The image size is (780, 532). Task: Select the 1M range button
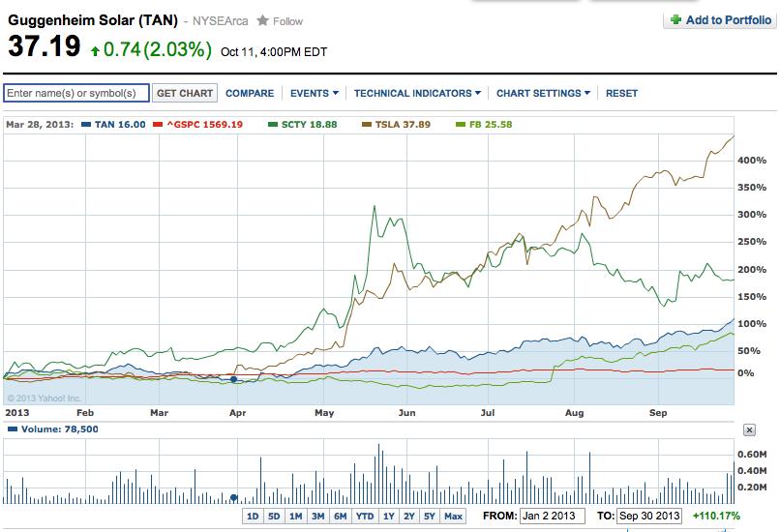(295, 517)
